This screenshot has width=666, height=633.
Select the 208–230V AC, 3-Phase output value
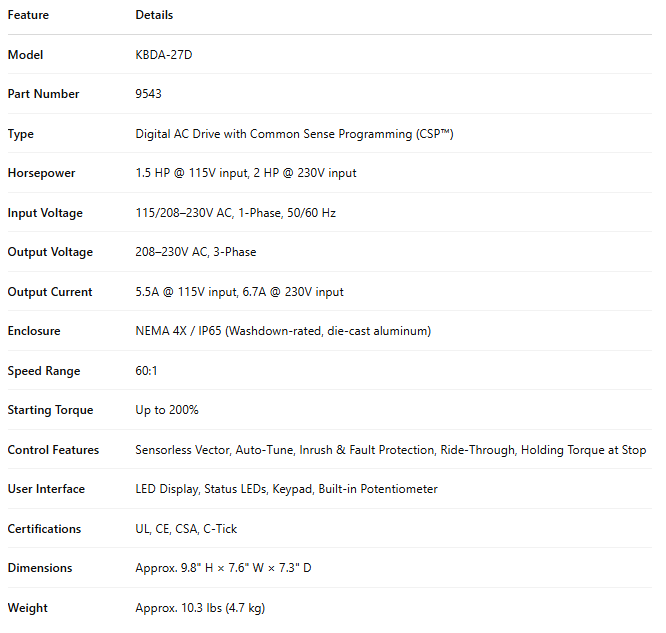pos(196,252)
